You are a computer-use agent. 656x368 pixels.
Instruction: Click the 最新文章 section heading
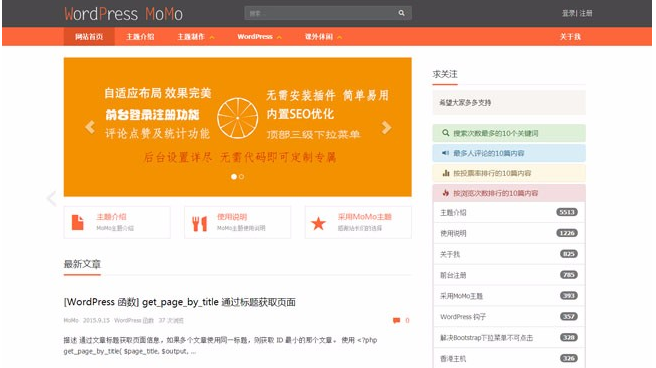tap(82, 264)
